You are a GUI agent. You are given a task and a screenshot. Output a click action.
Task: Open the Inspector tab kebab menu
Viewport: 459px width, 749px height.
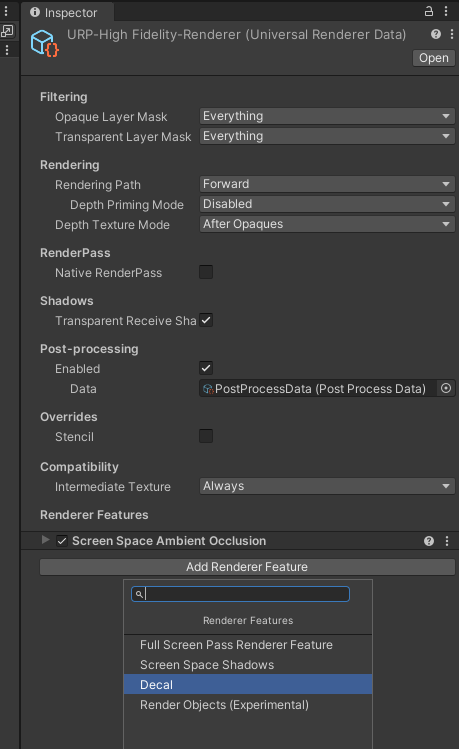click(x=446, y=11)
